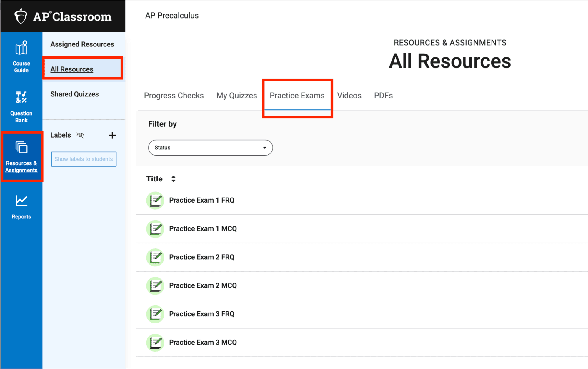Open the Progress Checks tab
This screenshot has width=588, height=369.
[x=174, y=95]
